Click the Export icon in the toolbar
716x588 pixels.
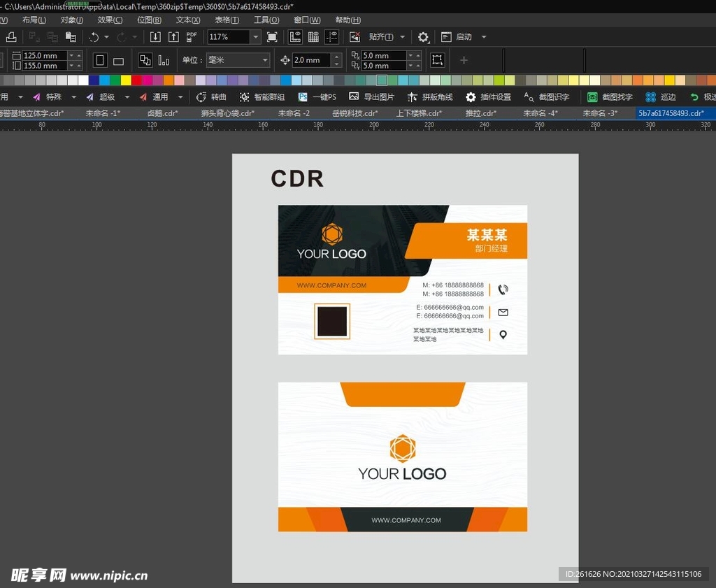[173, 37]
